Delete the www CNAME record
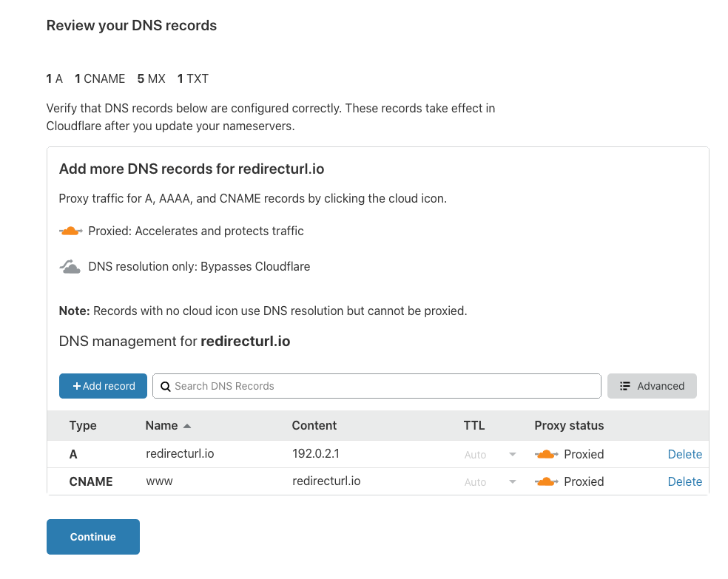728x579 pixels. pos(685,481)
